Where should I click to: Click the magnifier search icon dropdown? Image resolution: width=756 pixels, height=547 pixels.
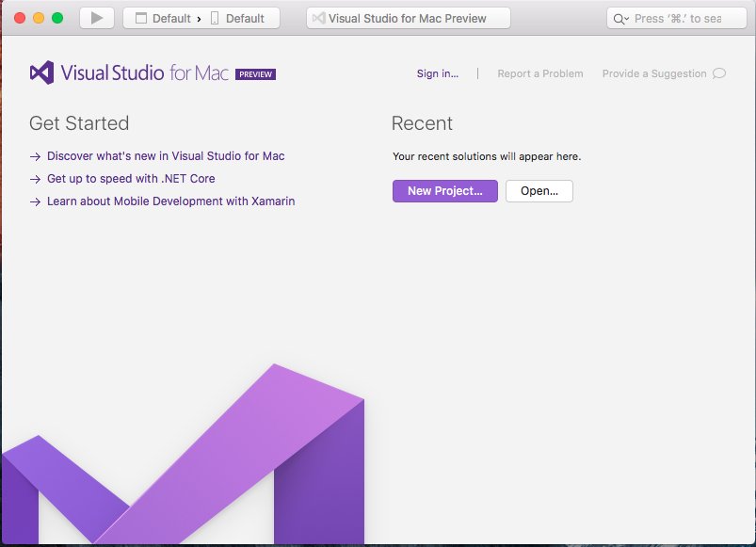pos(620,19)
